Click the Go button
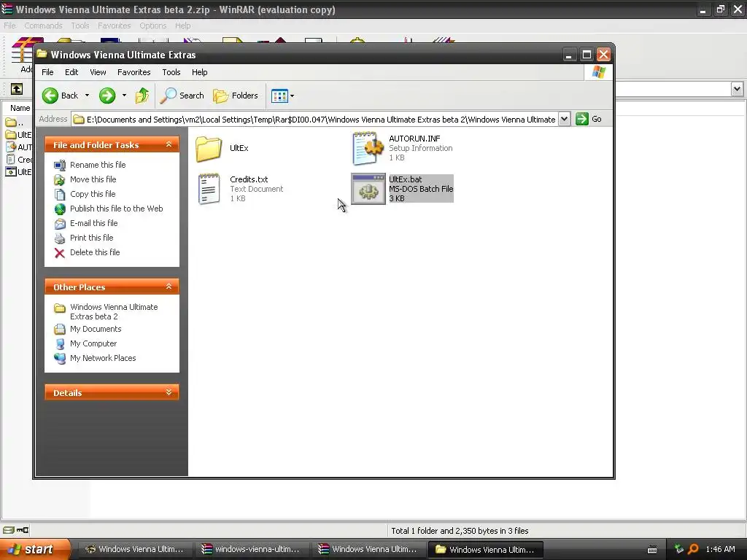This screenshot has width=747, height=560. coord(589,119)
